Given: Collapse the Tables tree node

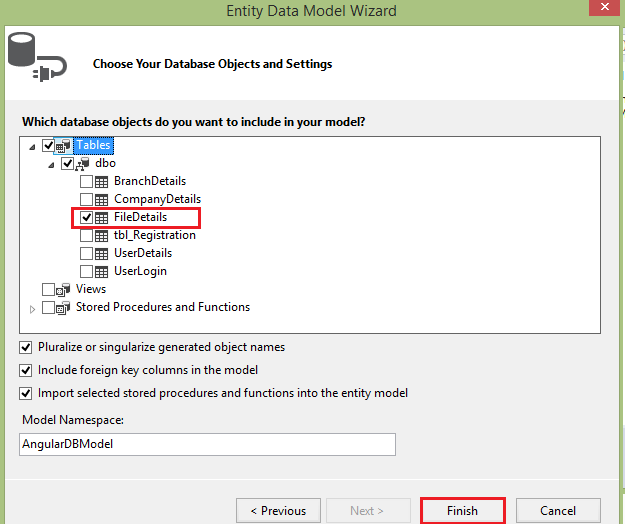Looking at the screenshot, I should [x=32, y=147].
